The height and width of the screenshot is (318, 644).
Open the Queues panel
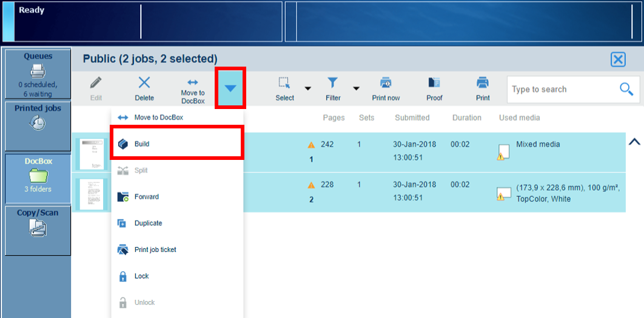tap(38, 73)
